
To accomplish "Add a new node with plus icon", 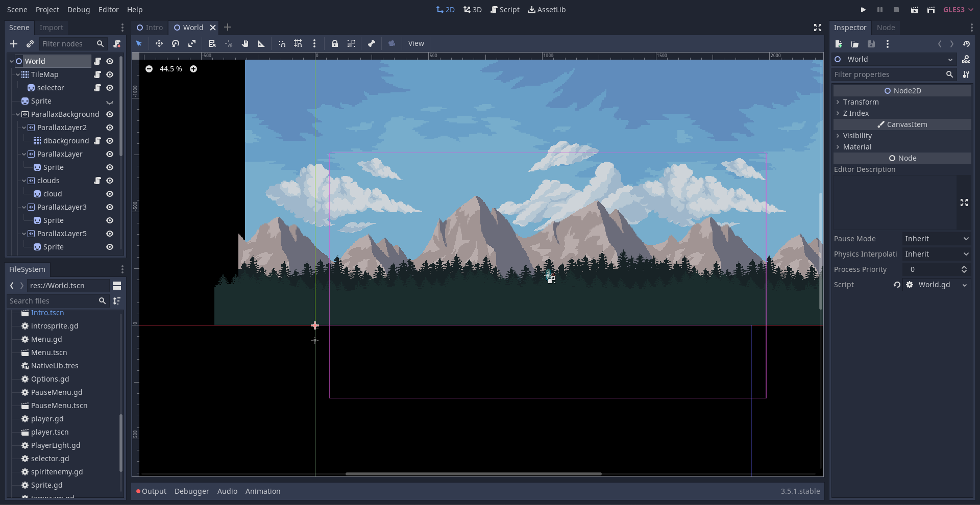I will click(14, 44).
